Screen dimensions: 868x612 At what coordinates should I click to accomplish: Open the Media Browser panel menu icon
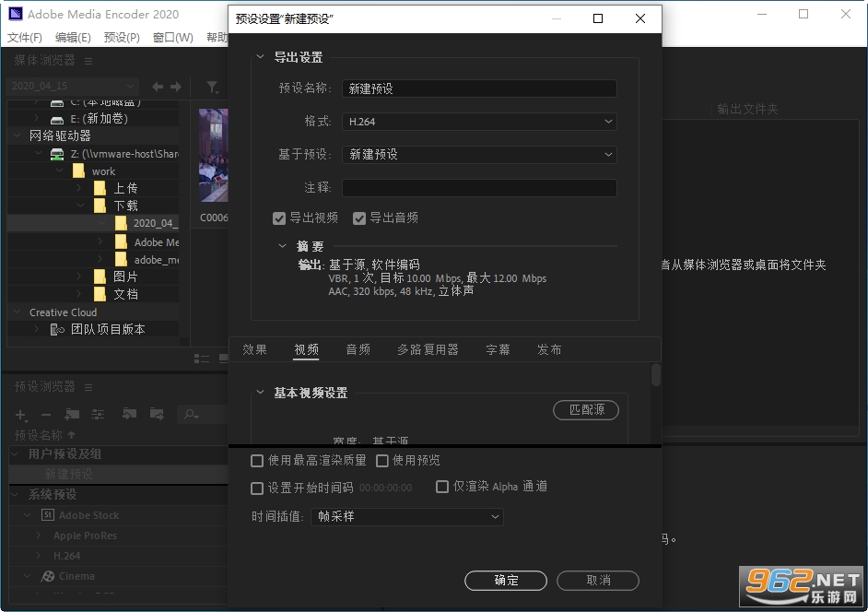click(88, 61)
